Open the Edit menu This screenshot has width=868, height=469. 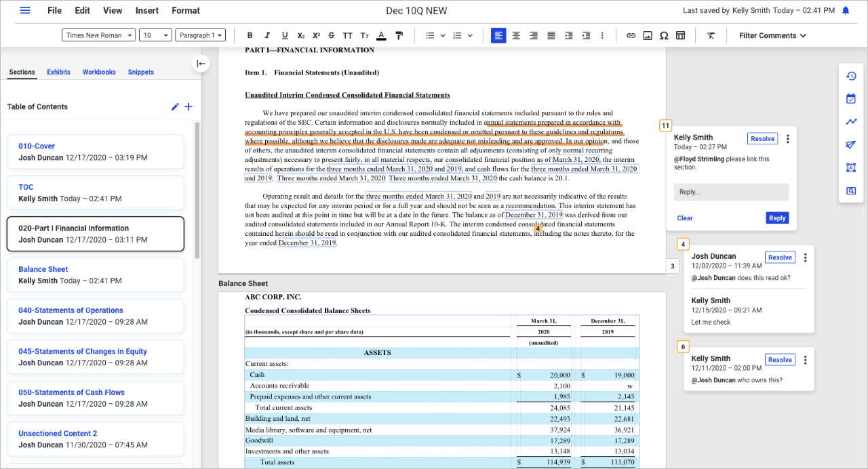[x=82, y=10]
